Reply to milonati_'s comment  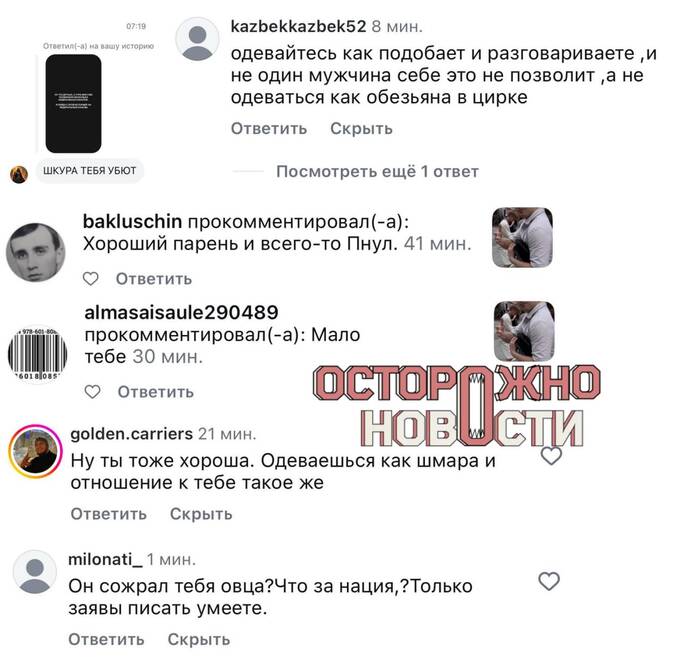tap(106, 639)
